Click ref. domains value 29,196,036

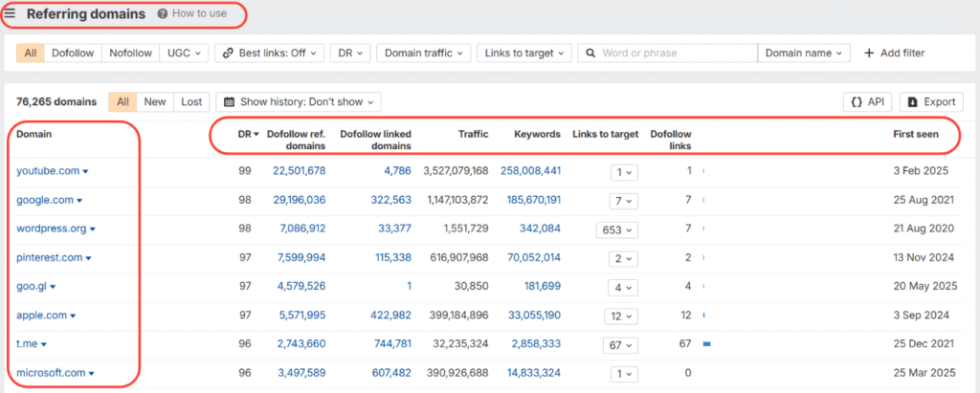click(x=299, y=200)
